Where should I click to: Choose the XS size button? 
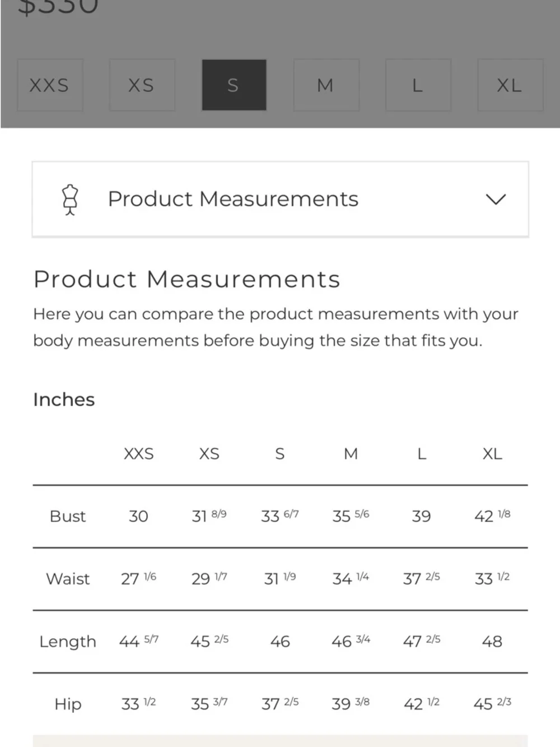click(142, 85)
